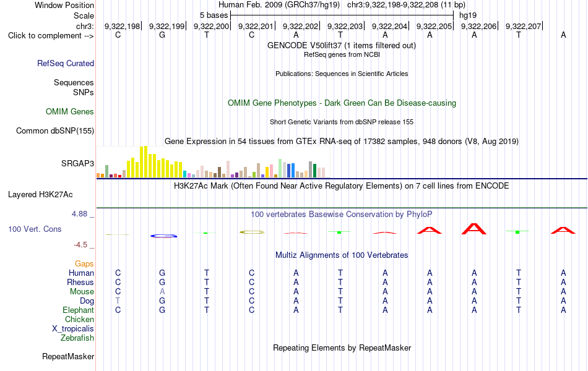Click '100 vertebrates Basewise Conservation by PhyloP' title
Screen dimensions: 588x371
coord(342,215)
